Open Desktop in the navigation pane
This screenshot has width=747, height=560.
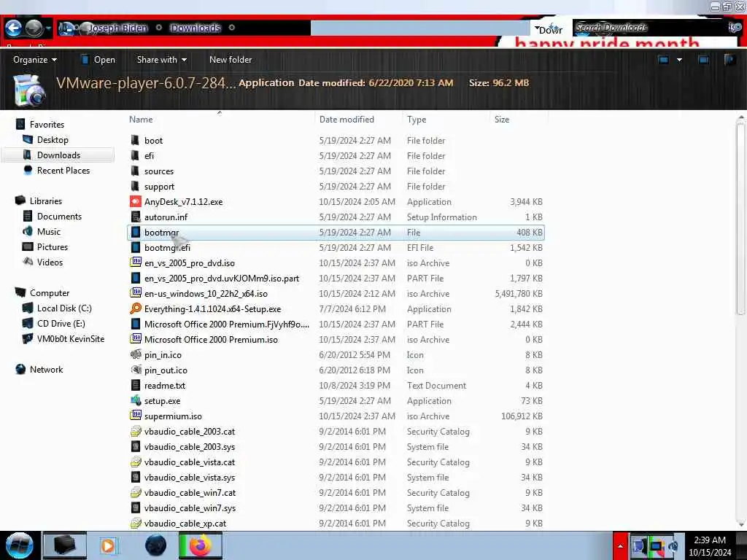(53, 139)
